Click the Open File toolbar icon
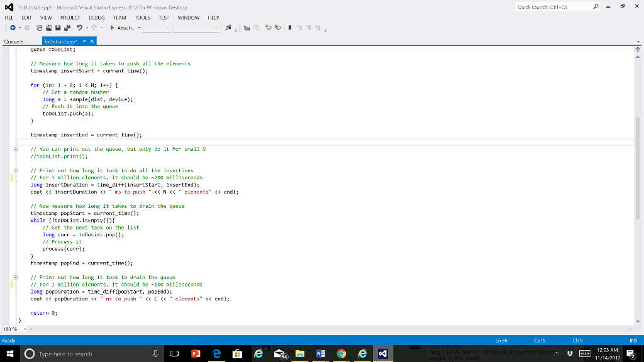The width and height of the screenshot is (644, 362). [50, 27]
